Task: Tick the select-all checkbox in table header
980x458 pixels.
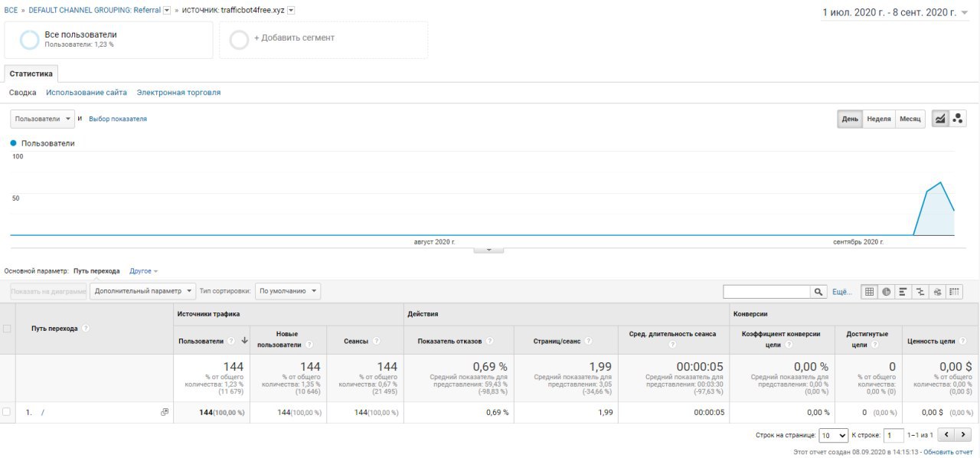Action: coord(7,329)
